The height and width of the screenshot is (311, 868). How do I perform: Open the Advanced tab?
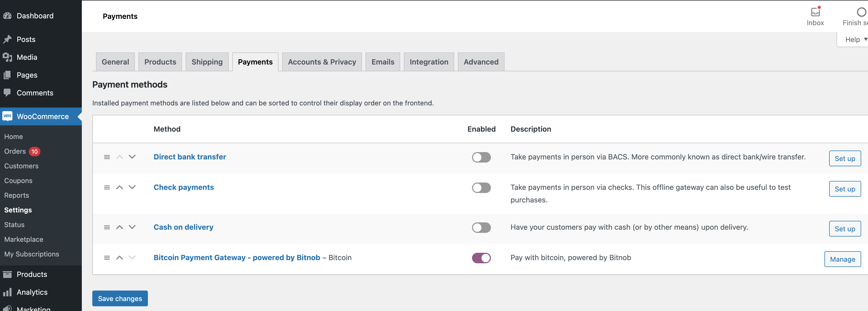point(481,62)
